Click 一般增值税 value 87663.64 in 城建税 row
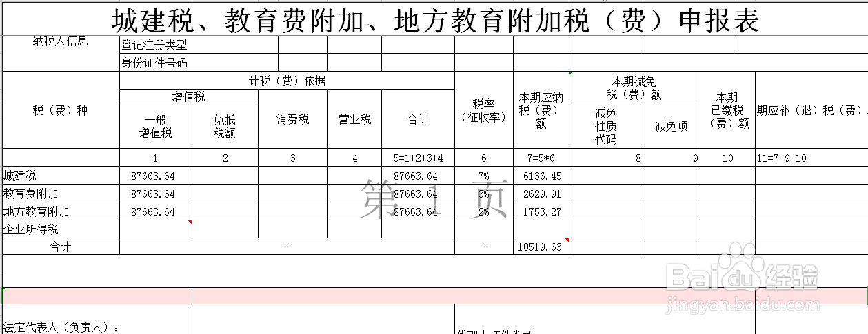 coord(156,176)
